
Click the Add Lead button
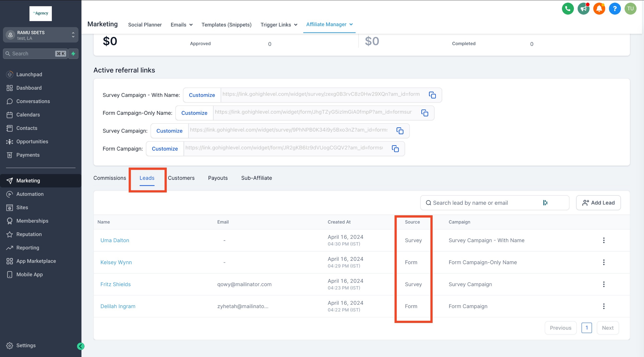pyautogui.click(x=598, y=203)
